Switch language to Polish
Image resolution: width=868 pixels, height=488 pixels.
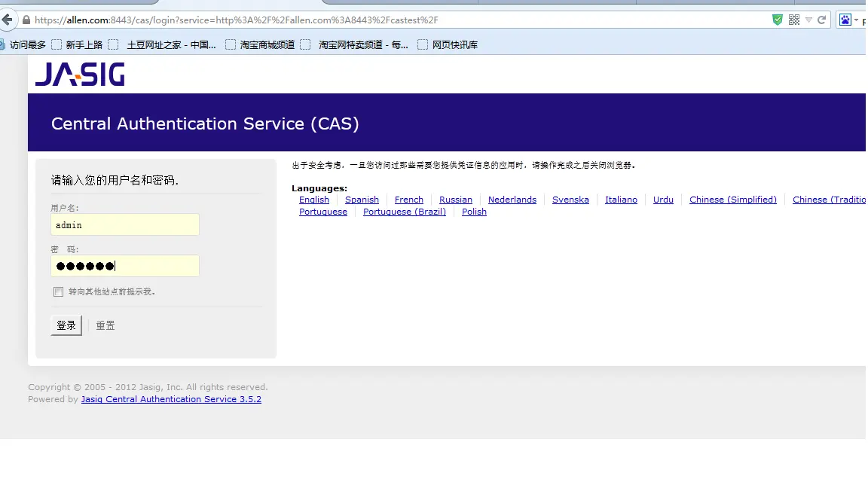tap(475, 212)
